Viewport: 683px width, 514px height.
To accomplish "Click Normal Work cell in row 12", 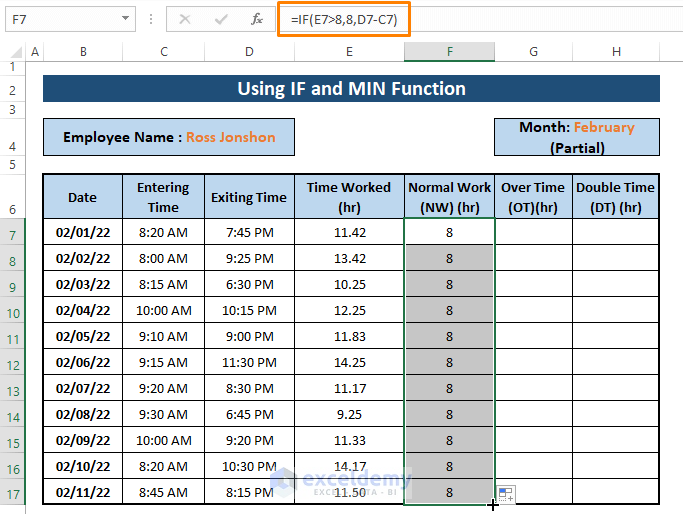I will [450, 362].
